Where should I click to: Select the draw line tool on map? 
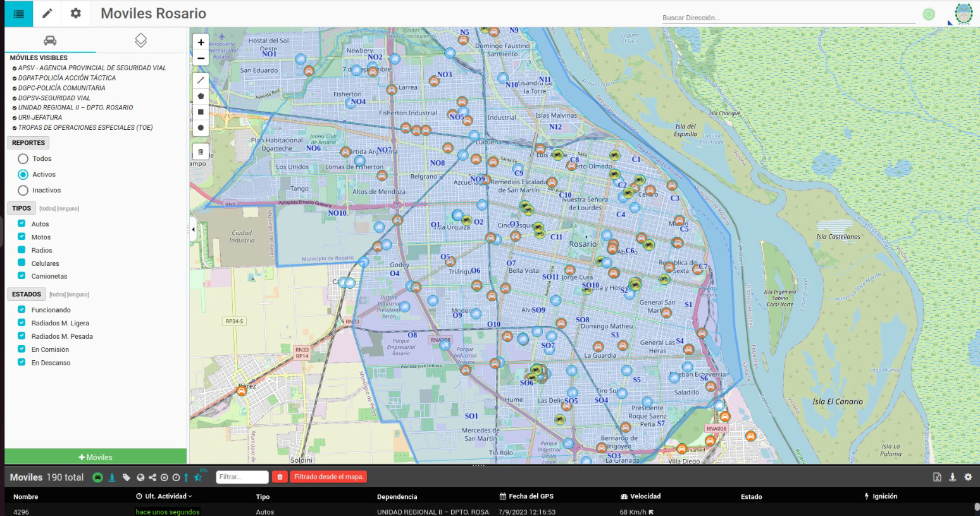click(x=201, y=80)
